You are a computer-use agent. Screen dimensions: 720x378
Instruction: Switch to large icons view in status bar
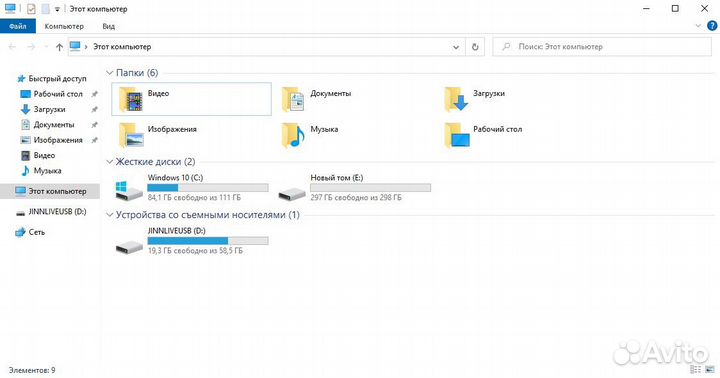coord(710,370)
